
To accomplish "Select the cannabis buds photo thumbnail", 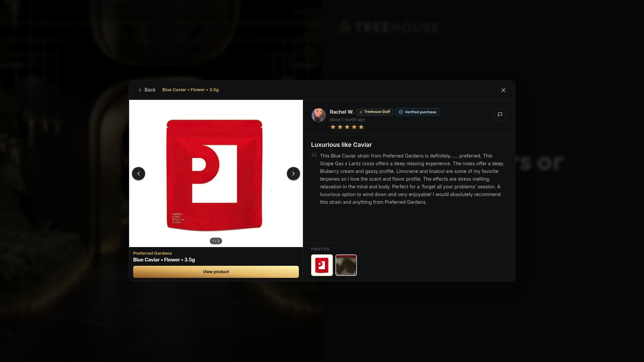I will pos(346,265).
